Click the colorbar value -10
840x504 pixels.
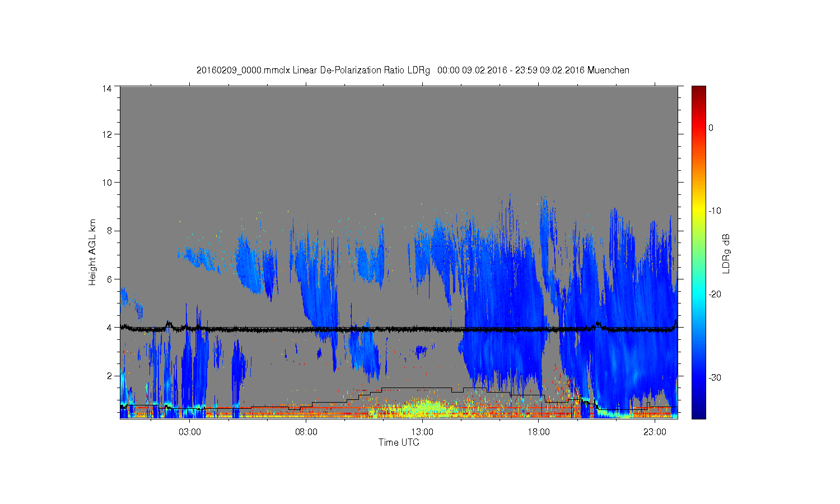click(x=715, y=211)
